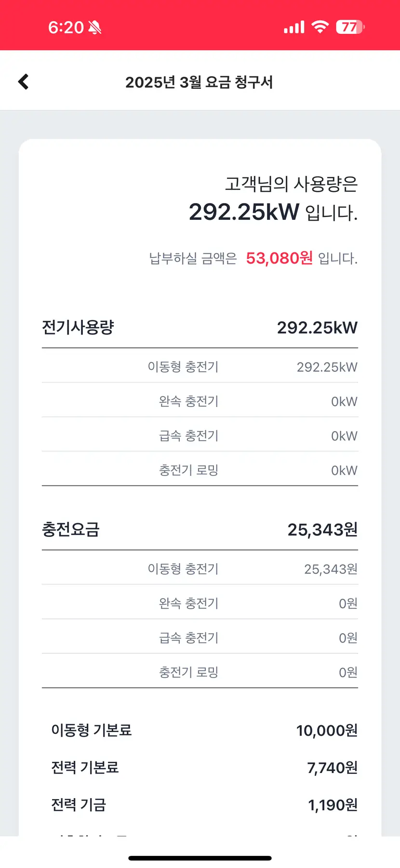Tap the Wi-Fi status icon
The width and height of the screenshot is (400, 868).
320,27
